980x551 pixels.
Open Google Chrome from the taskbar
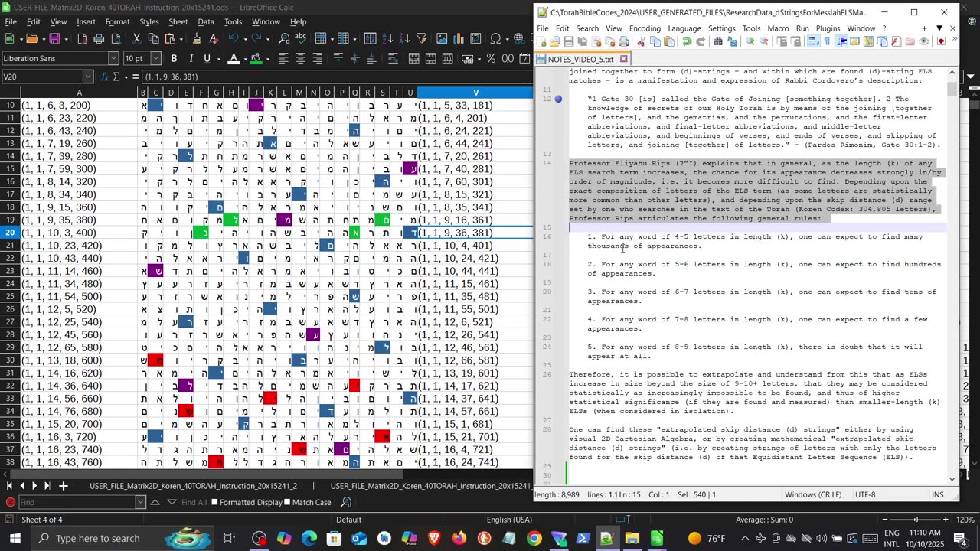click(534, 539)
